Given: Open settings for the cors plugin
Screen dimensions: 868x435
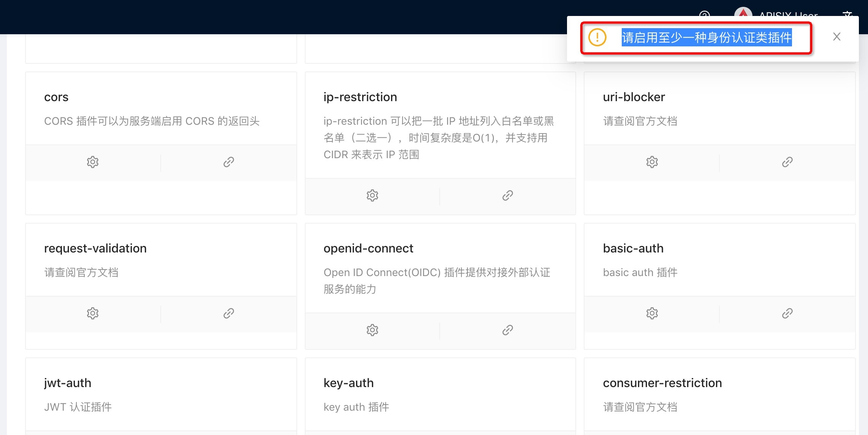Looking at the screenshot, I should click(92, 162).
